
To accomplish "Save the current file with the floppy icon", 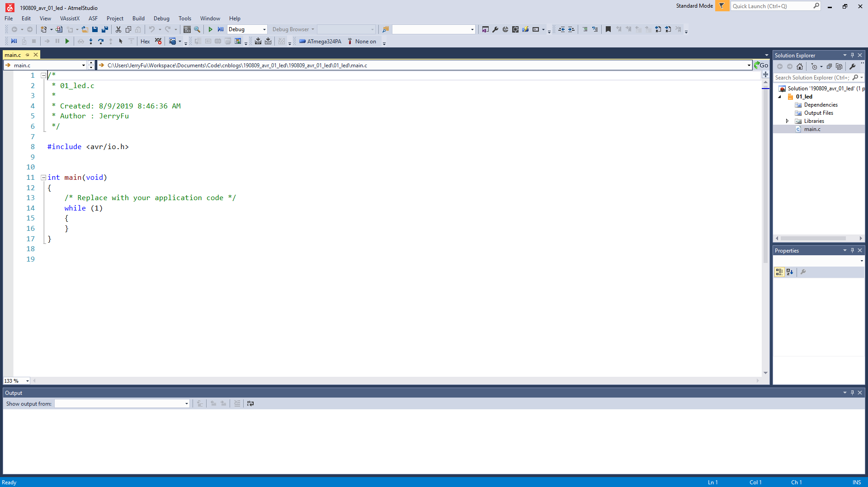I will (x=95, y=29).
